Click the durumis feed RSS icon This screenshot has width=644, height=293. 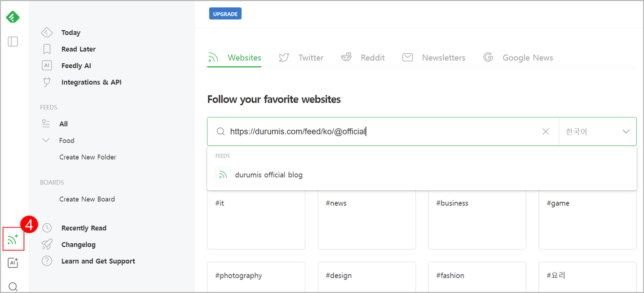223,175
